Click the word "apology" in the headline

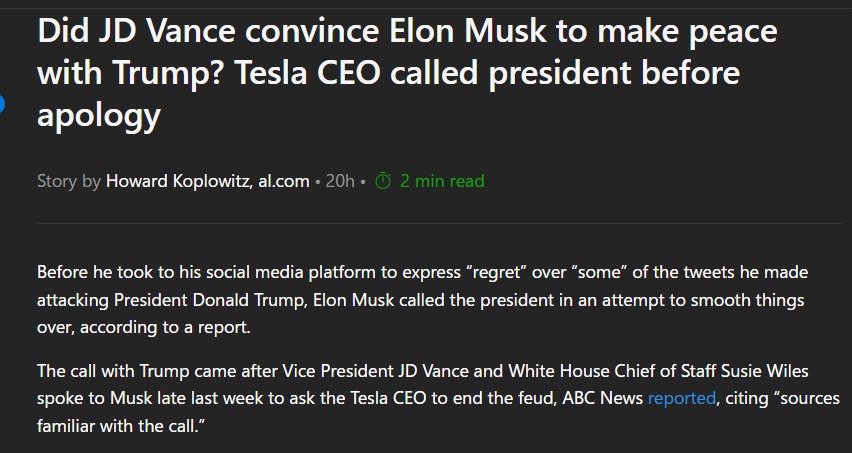tap(99, 115)
